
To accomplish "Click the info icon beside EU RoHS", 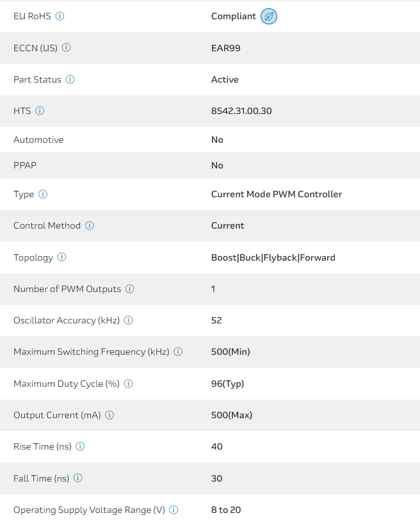I will tap(60, 16).
